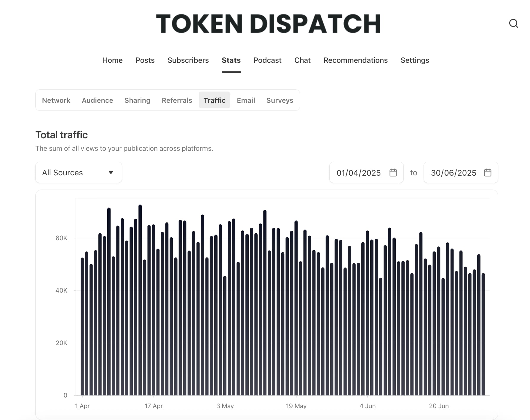Image resolution: width=530 pixels, height=420 pixels.
Task: Click the 19 May axis label
Action: click(x=296, y=406)
